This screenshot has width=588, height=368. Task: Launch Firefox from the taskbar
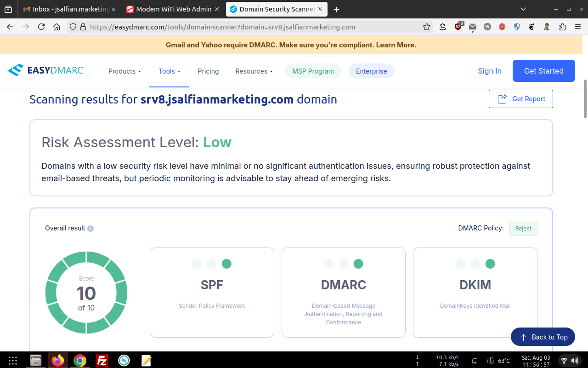pos(58,360)
